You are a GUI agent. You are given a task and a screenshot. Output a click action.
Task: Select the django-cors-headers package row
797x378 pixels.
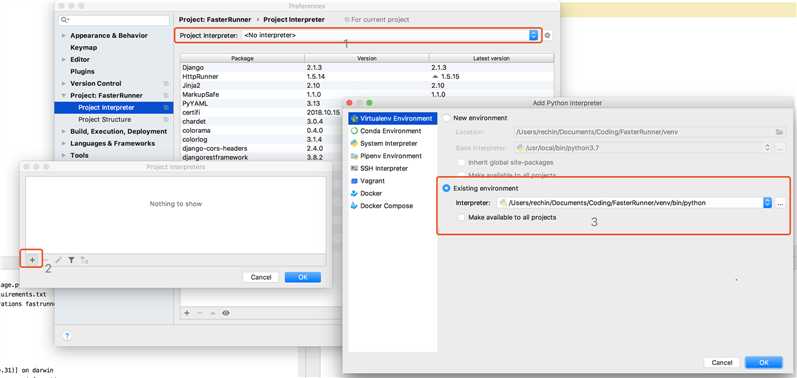point(262,148)
